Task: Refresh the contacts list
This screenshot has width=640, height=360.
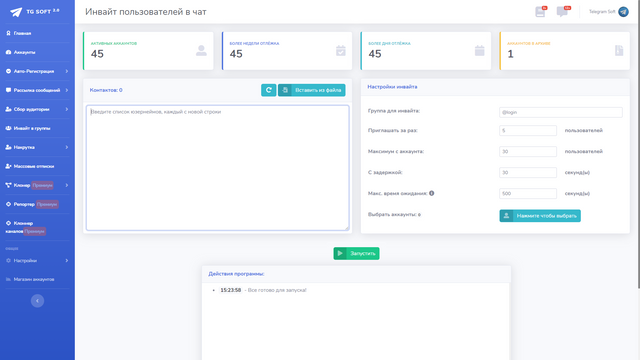Action: 269,90
